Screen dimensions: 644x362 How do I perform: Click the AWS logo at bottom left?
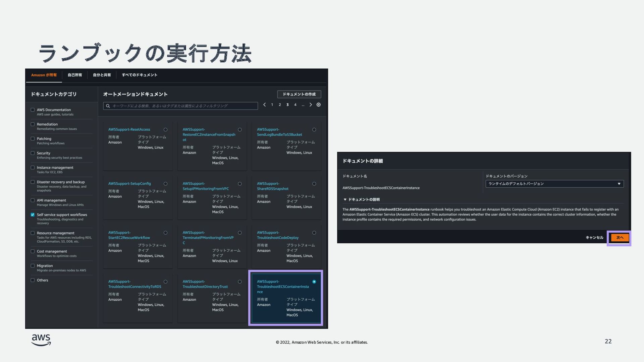point(41,340)
